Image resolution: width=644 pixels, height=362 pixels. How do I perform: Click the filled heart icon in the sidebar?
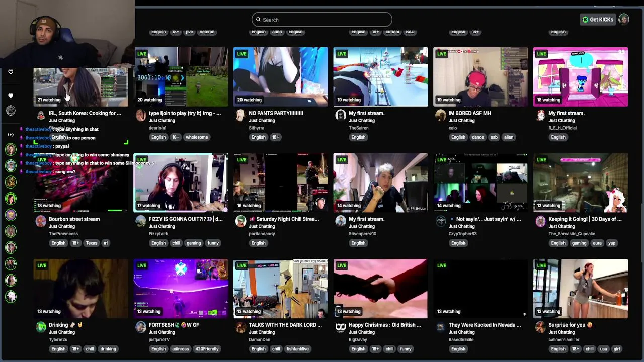[x=11, y=95]
